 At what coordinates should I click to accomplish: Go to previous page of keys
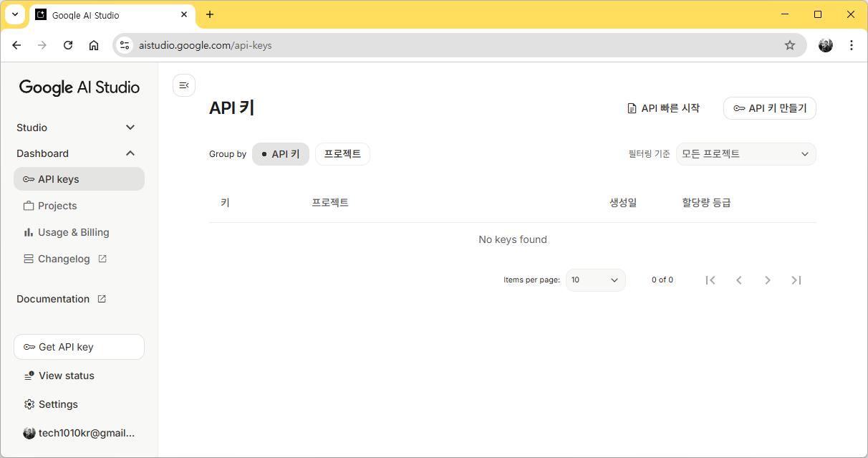[x=739, y=280]
